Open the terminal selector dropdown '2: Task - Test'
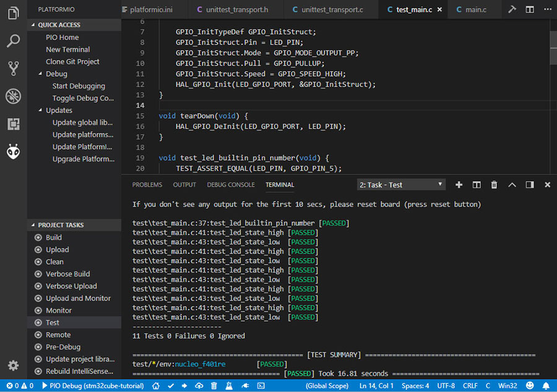Image resolution: width=557 pixels, height=392 pixels. point(401,185)
